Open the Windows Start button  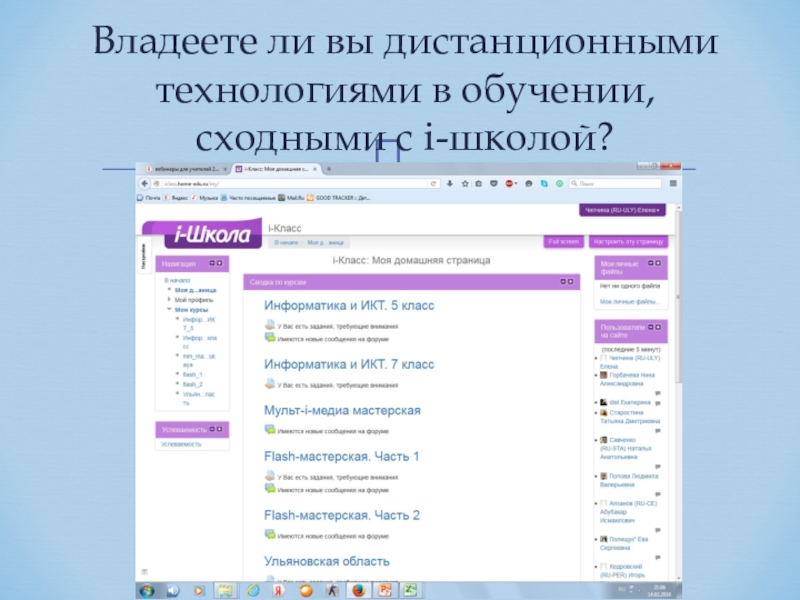click(147, 591)
